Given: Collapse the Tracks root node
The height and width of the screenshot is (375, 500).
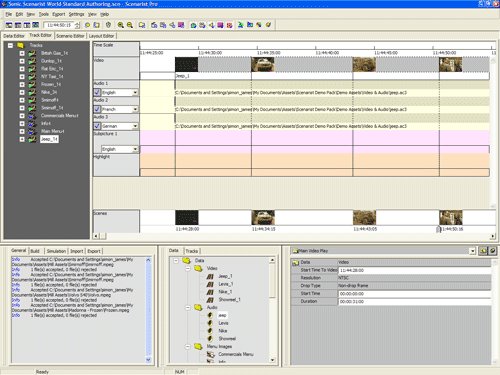Looking at the screenshot, I should [11, 45].
